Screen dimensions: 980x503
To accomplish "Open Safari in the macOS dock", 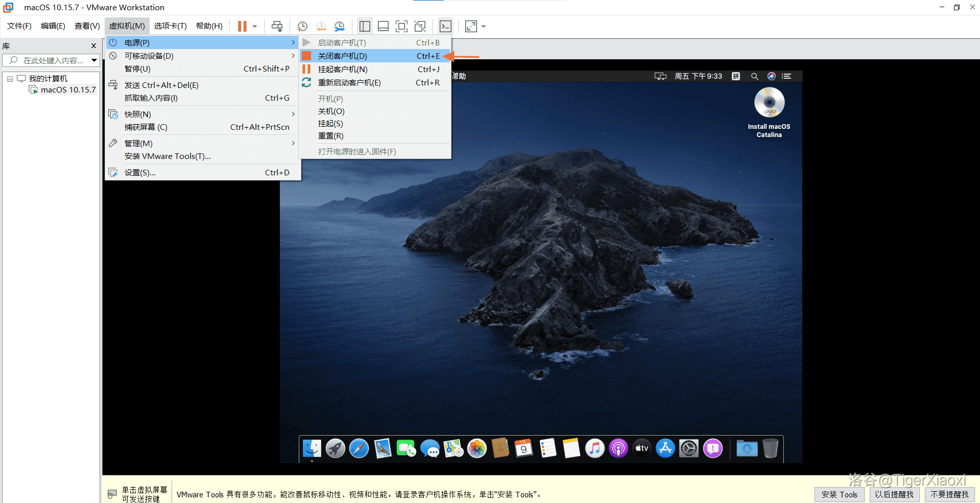I will (359, 449).
